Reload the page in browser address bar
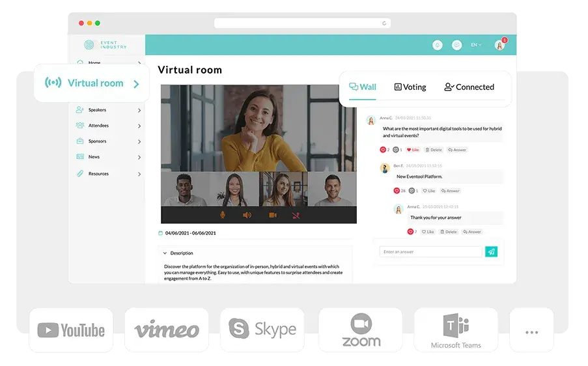The width and height of the screenshot is (588, 366). tap(384, 23)
